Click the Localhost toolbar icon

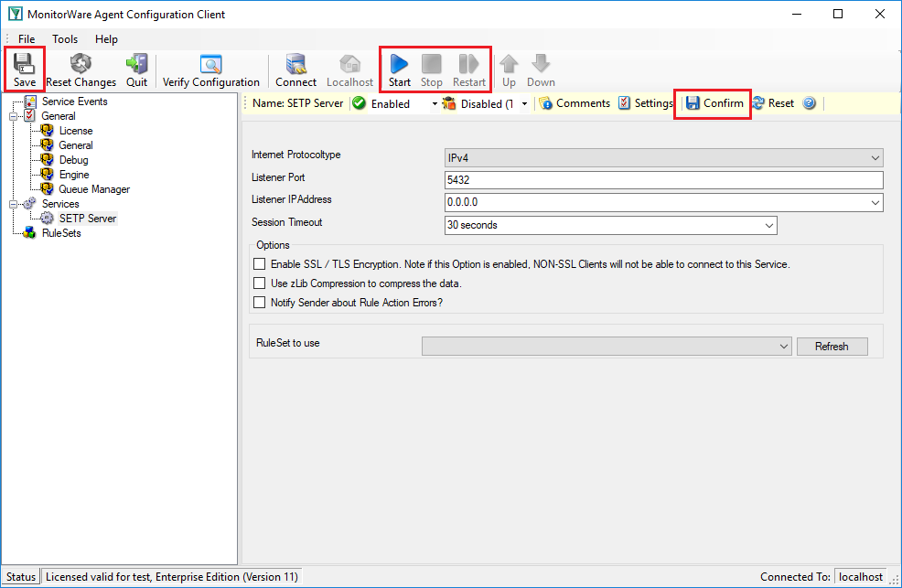pos(349,70)
